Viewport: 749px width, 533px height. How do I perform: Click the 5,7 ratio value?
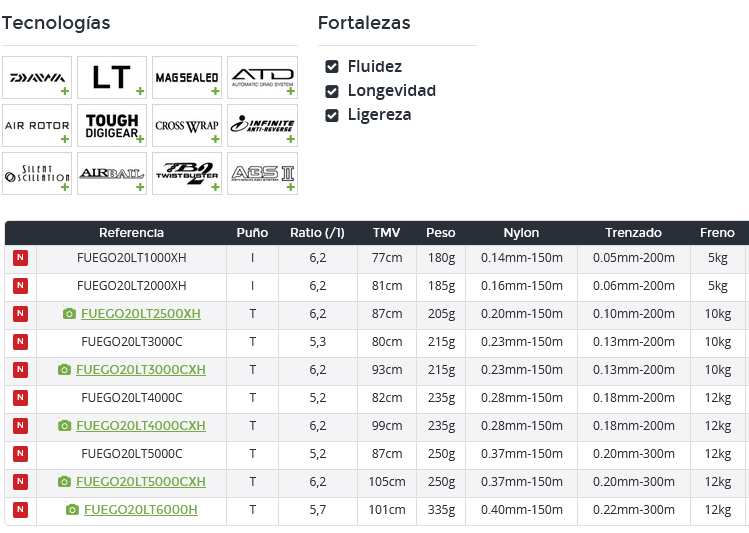pyautogui.click(x=318, y=510)
